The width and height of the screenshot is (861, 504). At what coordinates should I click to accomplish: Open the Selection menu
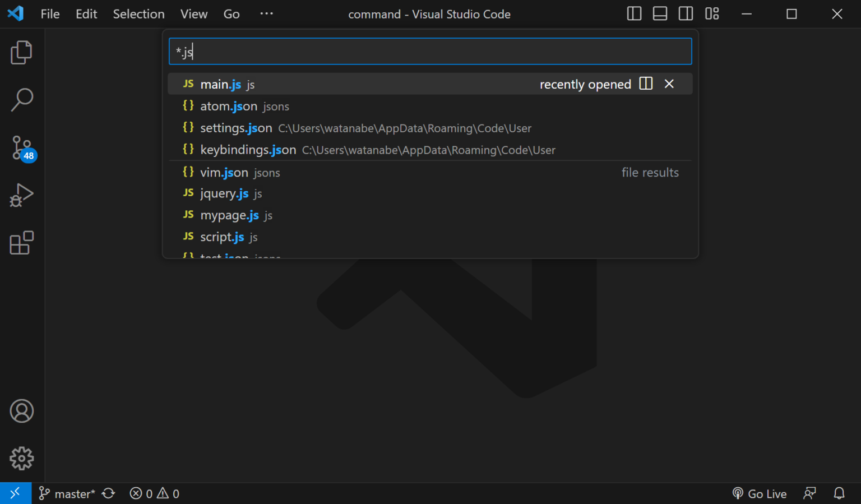(138, 13)
